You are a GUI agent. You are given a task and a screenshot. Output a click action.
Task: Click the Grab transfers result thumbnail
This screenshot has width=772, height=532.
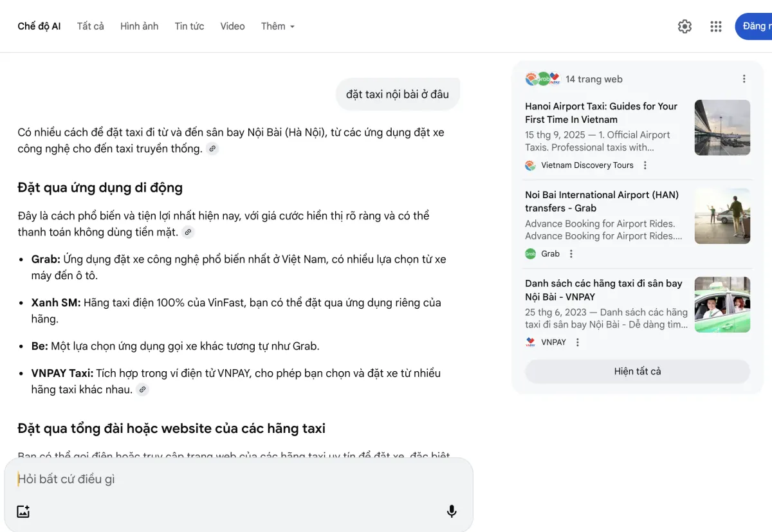coord(722,216)
